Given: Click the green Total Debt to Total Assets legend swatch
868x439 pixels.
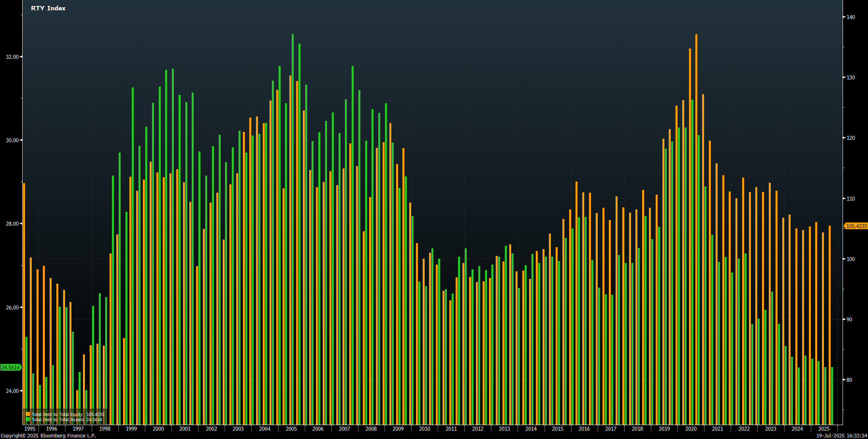Looking at the screenshot, I should coord(28,420).
